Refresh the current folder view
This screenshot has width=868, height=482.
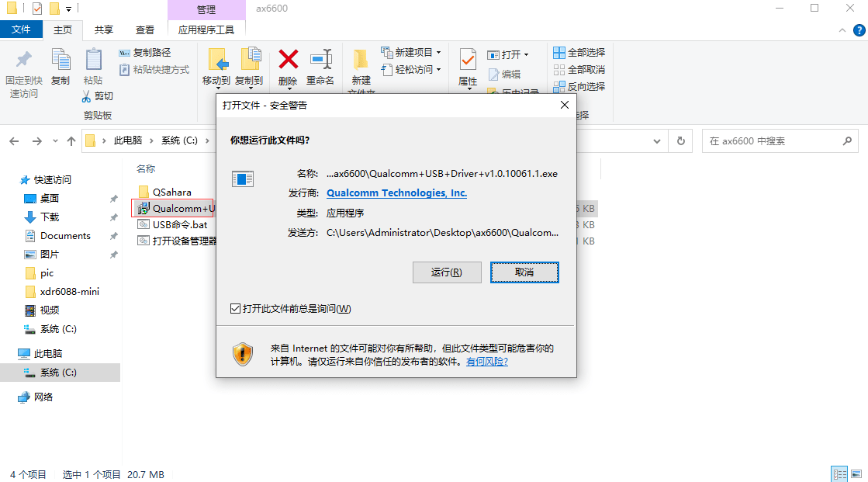(x=681, y=140)
